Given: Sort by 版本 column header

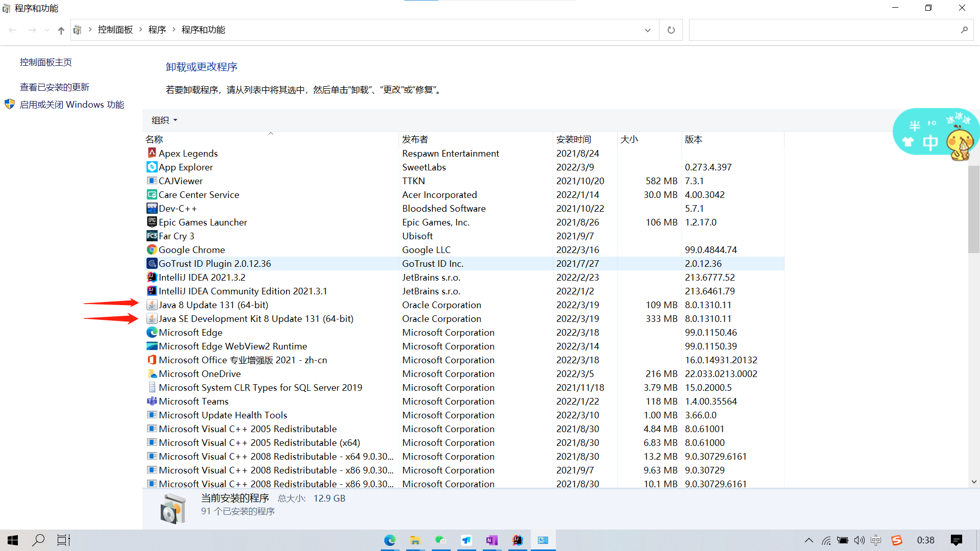Looking at the screenshot, I should point(733,139).
